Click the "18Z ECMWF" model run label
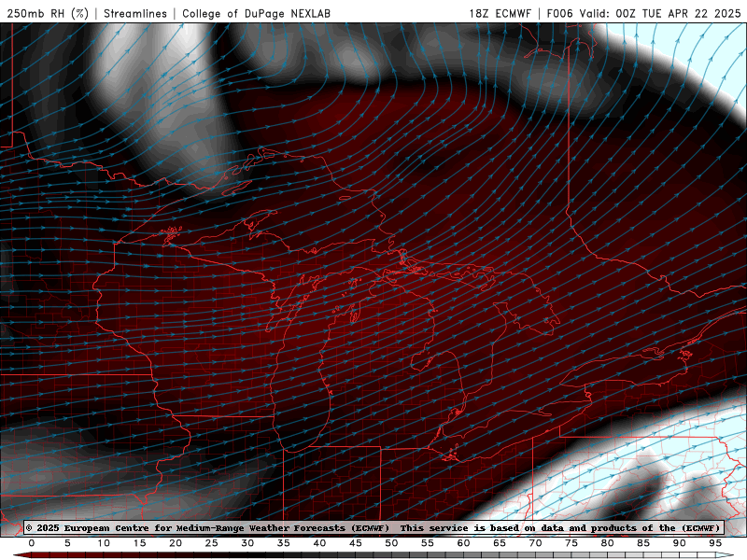747x560 pixels. [500, 13]
